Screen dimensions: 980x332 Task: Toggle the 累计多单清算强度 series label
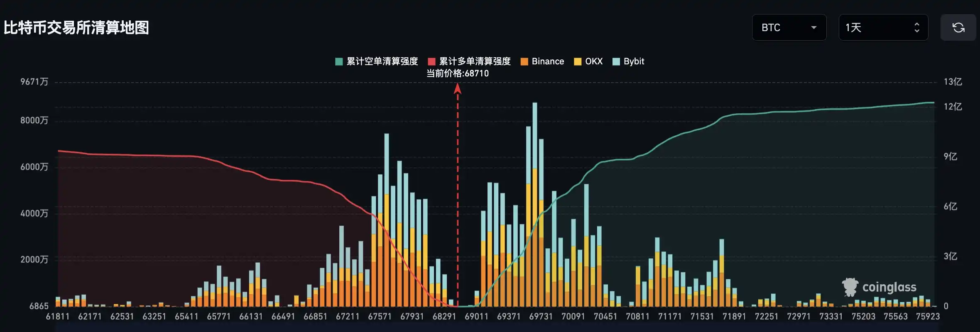tap(475, 61)
